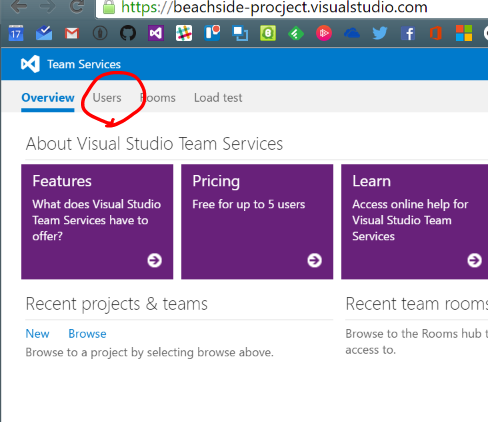Open the Learn tile
The width and height of the screenshot is (488, 422).
click(414, 221)
